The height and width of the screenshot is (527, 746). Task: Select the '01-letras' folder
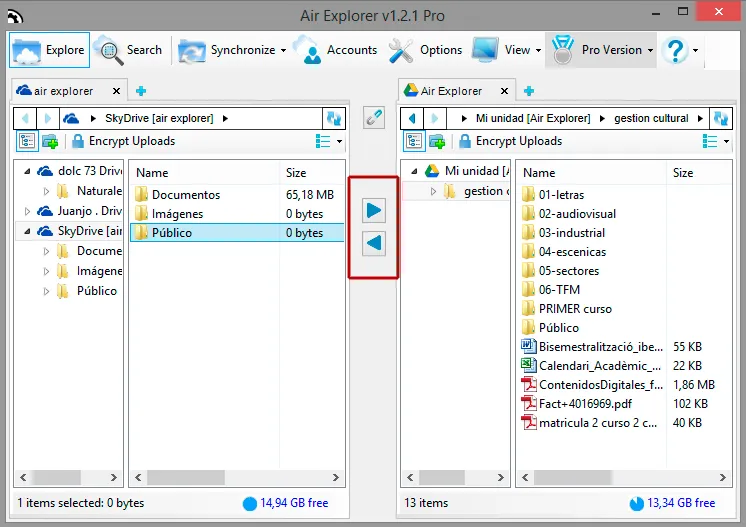pyautogui.click(x=624, y=195)
